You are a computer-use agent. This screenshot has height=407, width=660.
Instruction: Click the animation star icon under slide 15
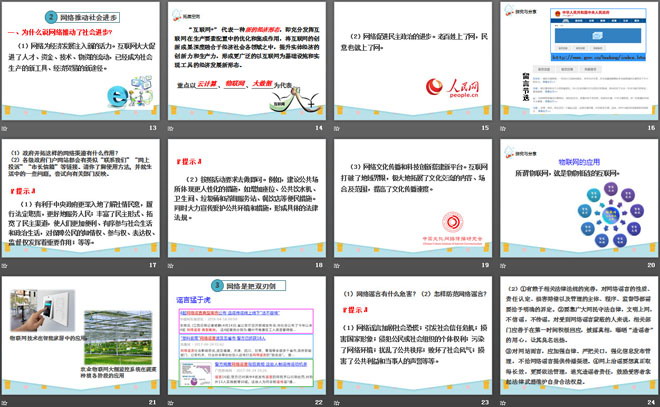pos(337,128)
